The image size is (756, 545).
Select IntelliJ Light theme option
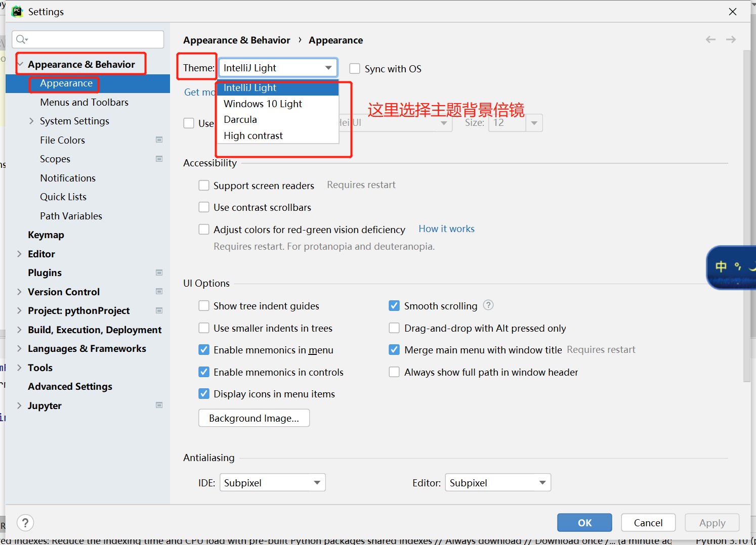point(278,88)
